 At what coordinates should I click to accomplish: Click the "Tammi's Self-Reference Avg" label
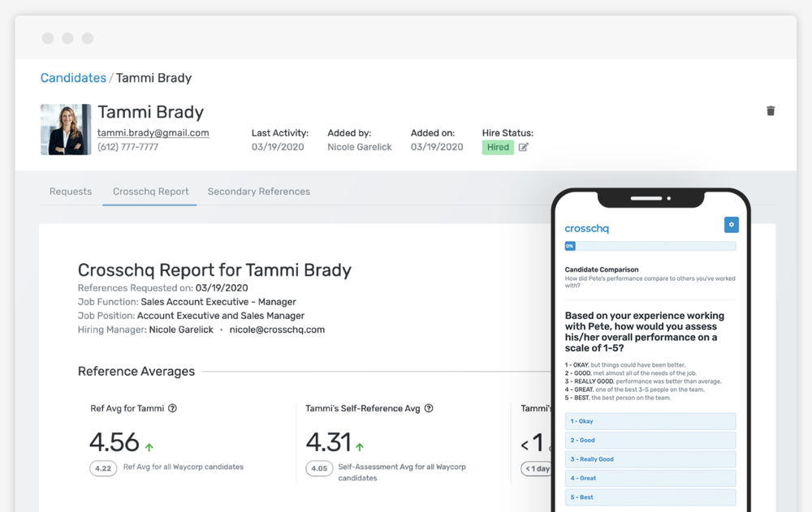tap(362, 408)
